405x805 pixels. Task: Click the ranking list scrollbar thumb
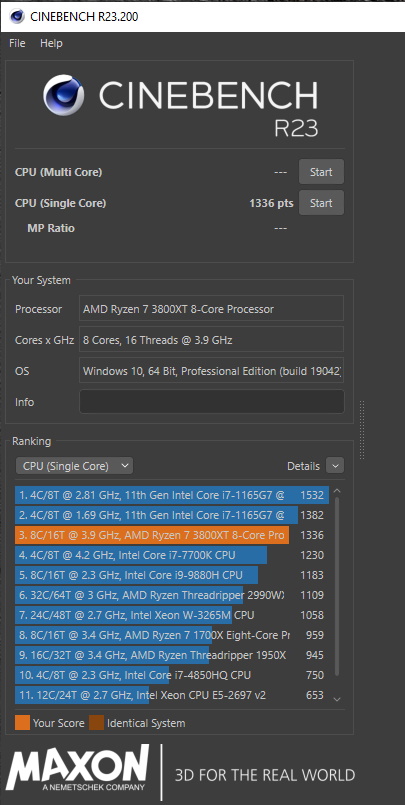click(x=337, y=587)
